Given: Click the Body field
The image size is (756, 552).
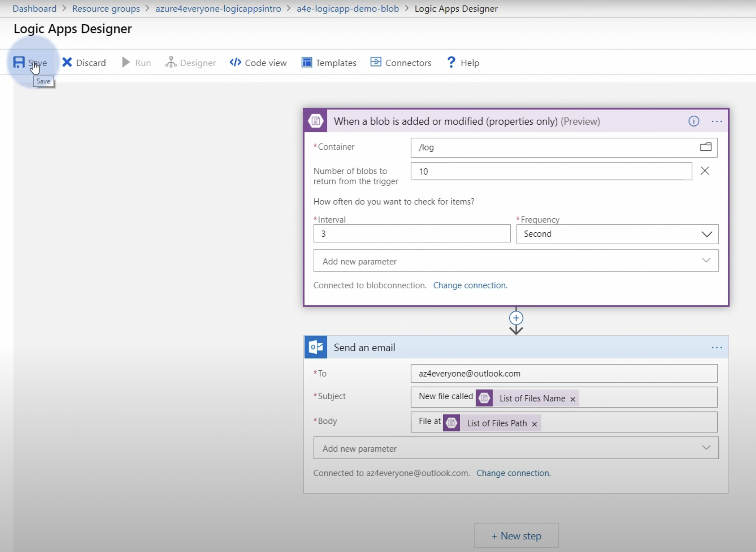Looking at the screenshot, I should [564, 422].
